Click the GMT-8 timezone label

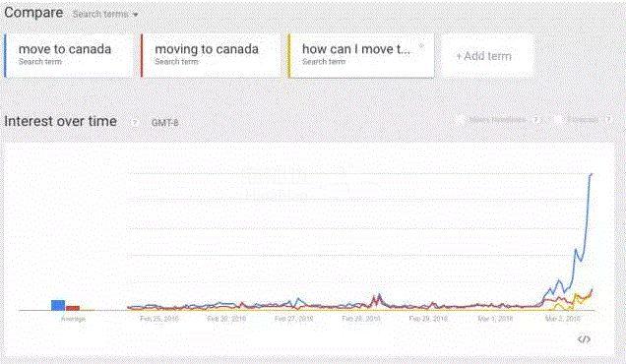165,123
